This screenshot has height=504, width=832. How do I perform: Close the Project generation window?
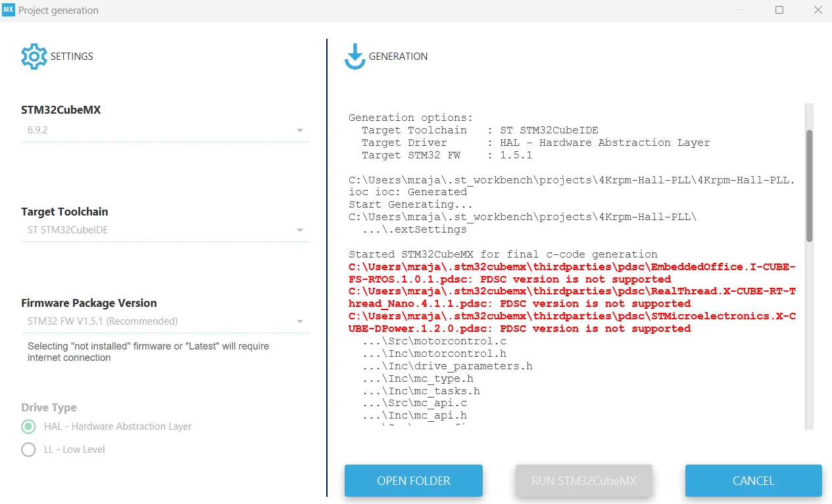coord(818,10)
